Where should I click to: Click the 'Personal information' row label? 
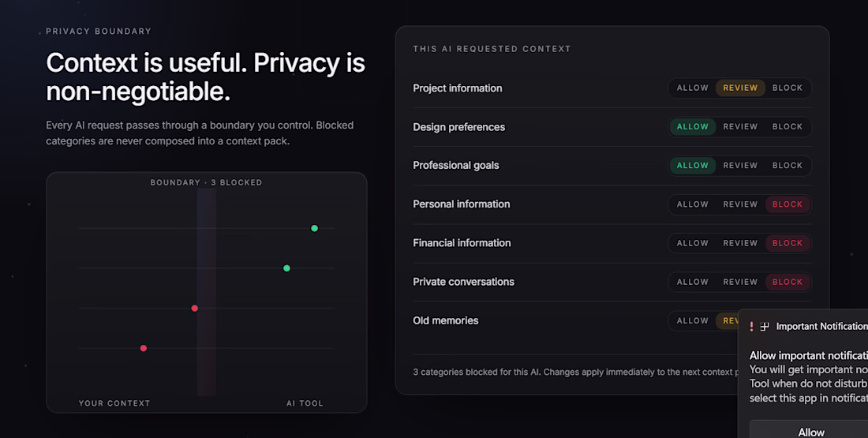coord(462,204)
